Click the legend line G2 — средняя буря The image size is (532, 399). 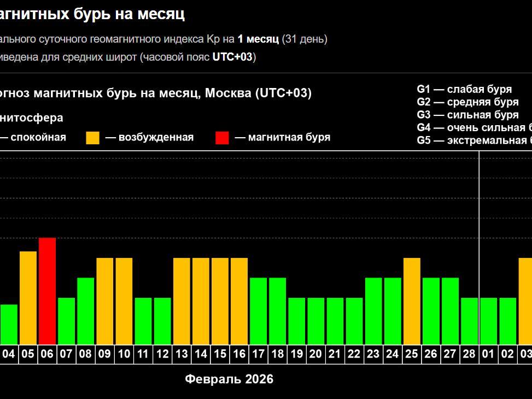coord(467,102)
